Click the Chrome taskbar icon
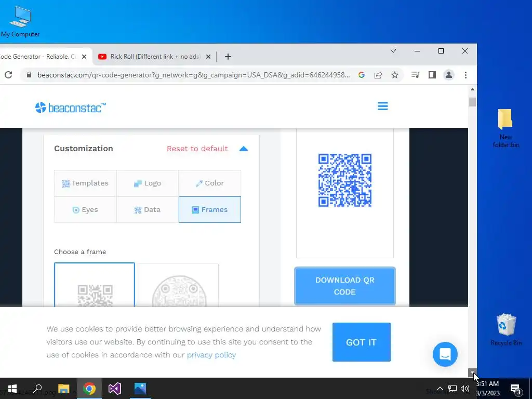Viewport: 532px width, 399px height. (x=89, y=389)
